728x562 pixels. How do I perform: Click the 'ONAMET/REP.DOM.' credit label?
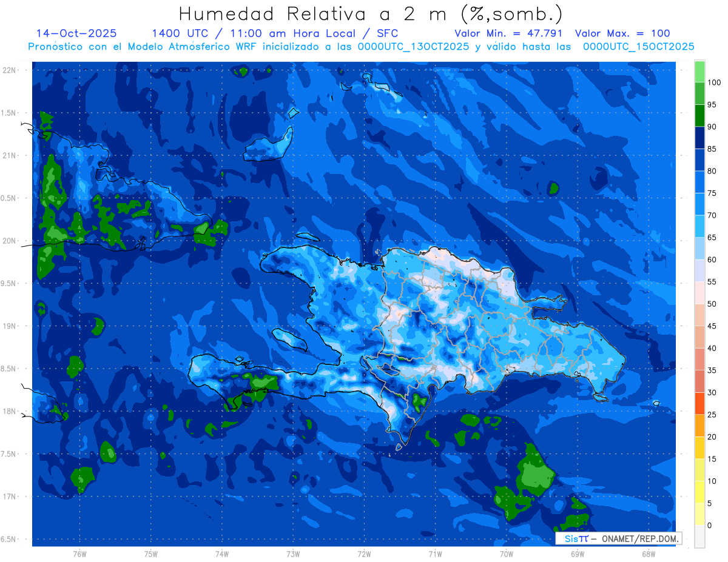(641, 538)
